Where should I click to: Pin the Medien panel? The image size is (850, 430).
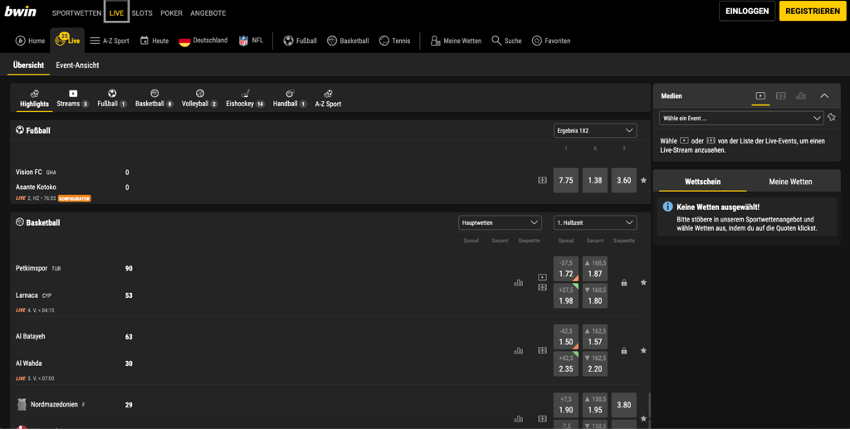(831, 118)
